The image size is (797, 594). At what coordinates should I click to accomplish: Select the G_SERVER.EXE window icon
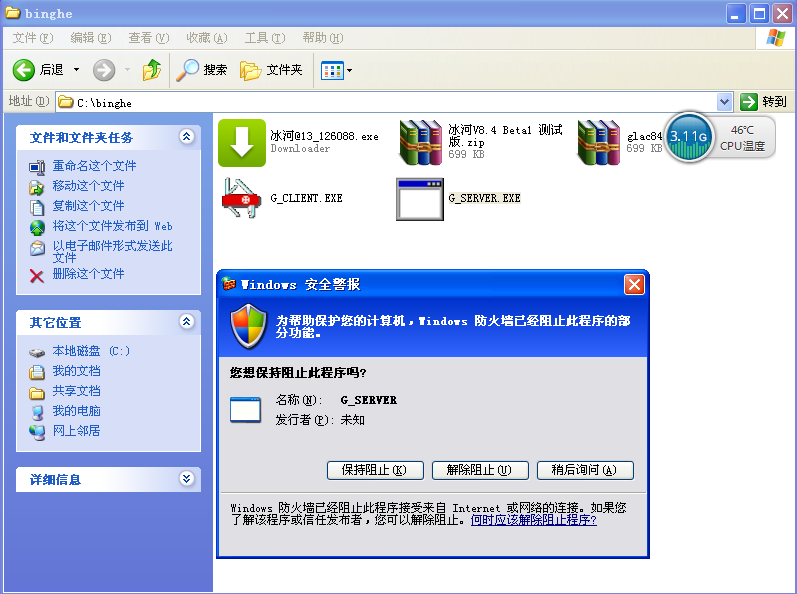coord(420,199)
